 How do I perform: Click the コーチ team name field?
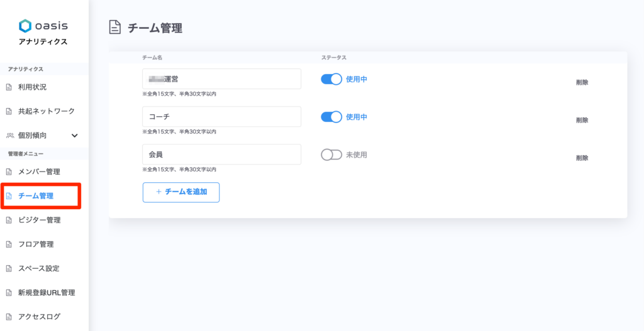point(221,117)
